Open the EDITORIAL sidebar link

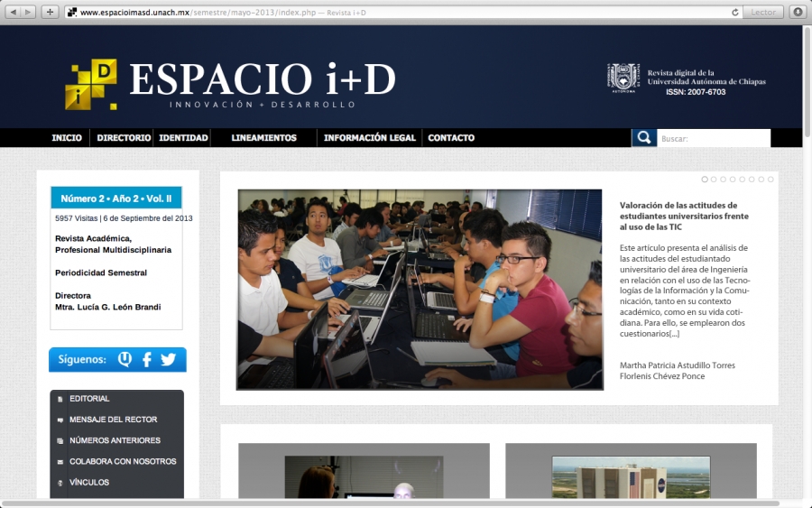tap(89, 399)
